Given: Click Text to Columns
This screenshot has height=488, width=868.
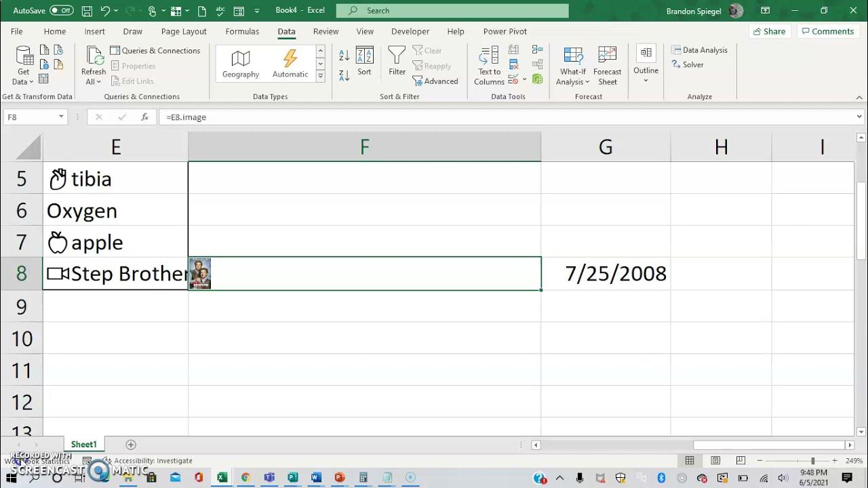Looking at the screenshot, I should pos(489,66).
